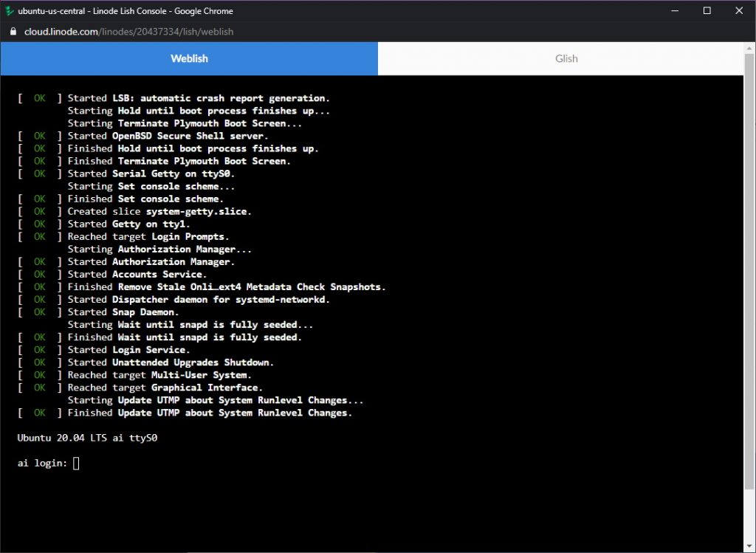
Task: Close the Lish Console window
Action: [x=738, y=10]
